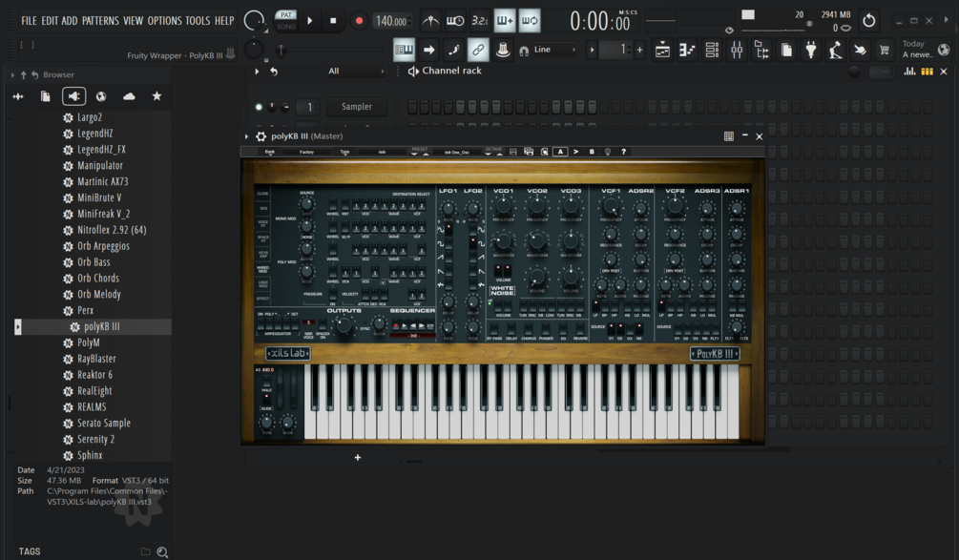
Task: Open the Channel rack view icon
Action: click(x=712, y=51)
